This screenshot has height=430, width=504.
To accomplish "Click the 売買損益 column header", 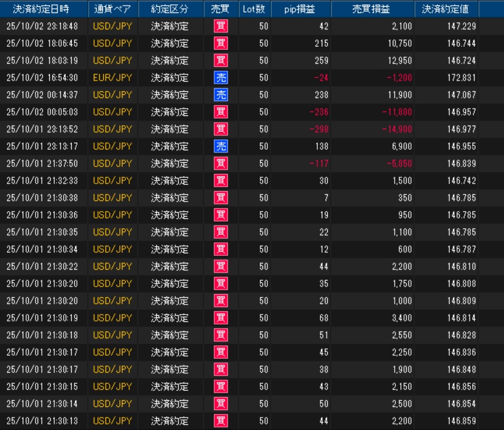I will tap(372, 9).
